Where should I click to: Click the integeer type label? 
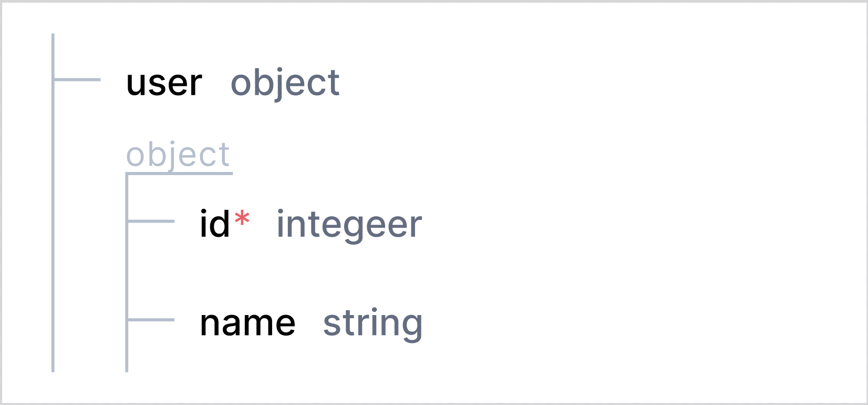pos(349,226)
